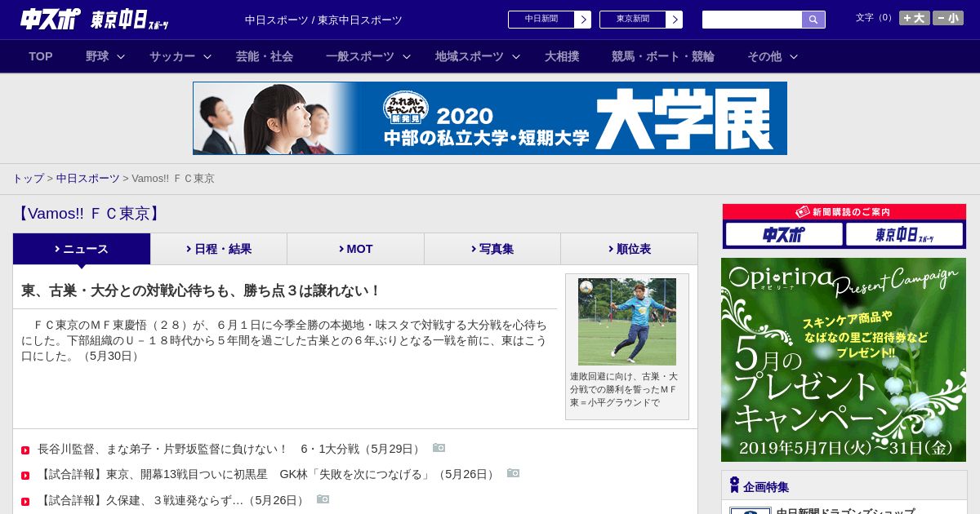
Task: Expand the 地域スポーツ dropdown chevron
Action: click(516, 56)
